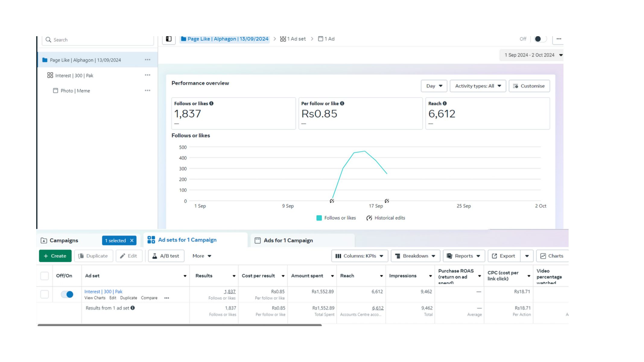This screenshot has height=362, width=644.
Task: Open the top-right three-dot more options
Action: (x=559, y=39)
